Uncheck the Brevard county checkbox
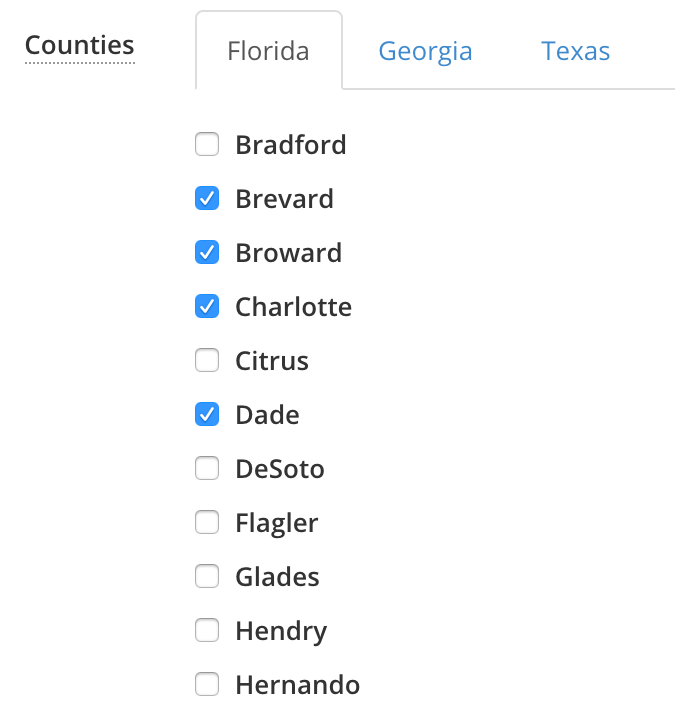Image resolution: width=675 pixels, height=720 pixels. 207,198
